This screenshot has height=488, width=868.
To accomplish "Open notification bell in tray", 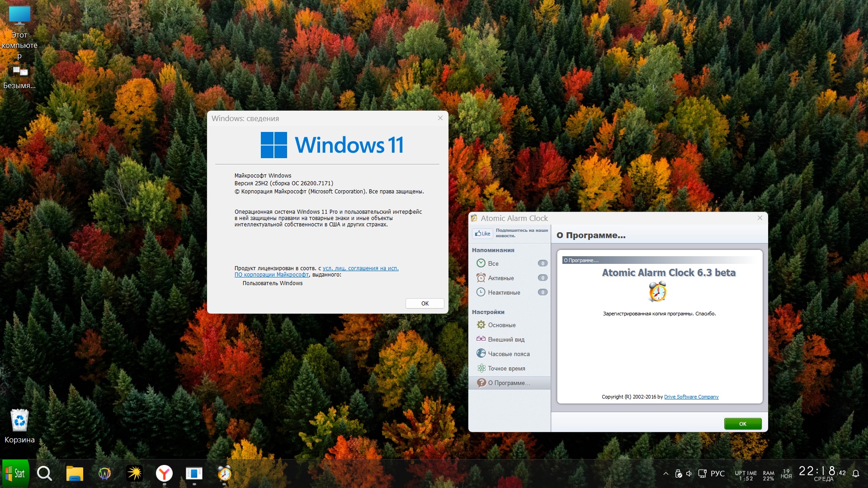I will [x=855, y=474].
